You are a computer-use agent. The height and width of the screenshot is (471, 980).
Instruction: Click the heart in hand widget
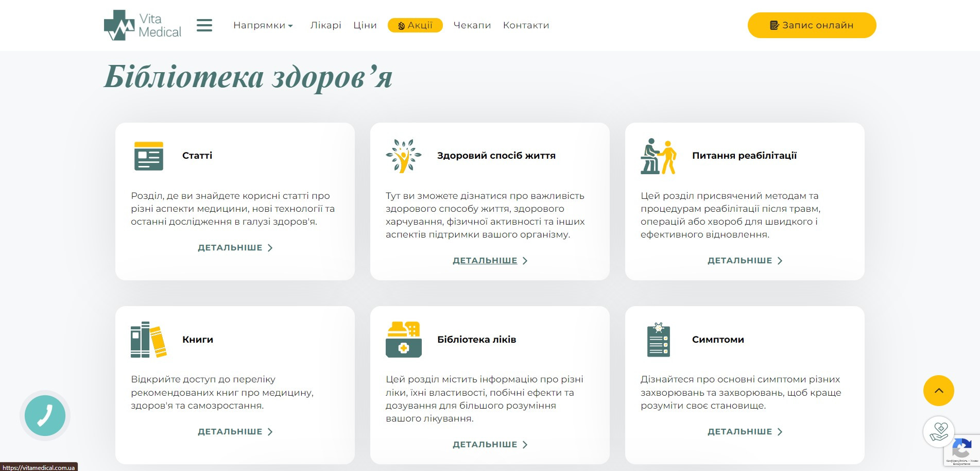(x=938, y=431)
